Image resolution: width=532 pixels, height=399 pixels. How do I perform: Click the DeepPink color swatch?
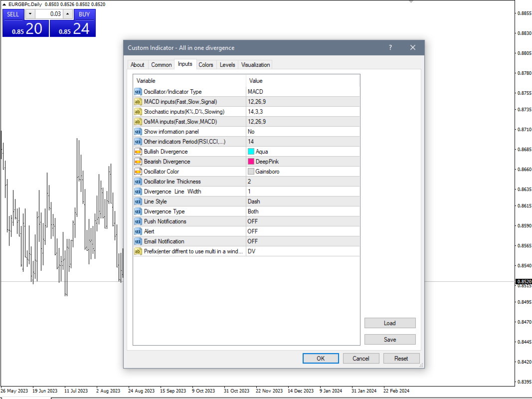[251, 162]
